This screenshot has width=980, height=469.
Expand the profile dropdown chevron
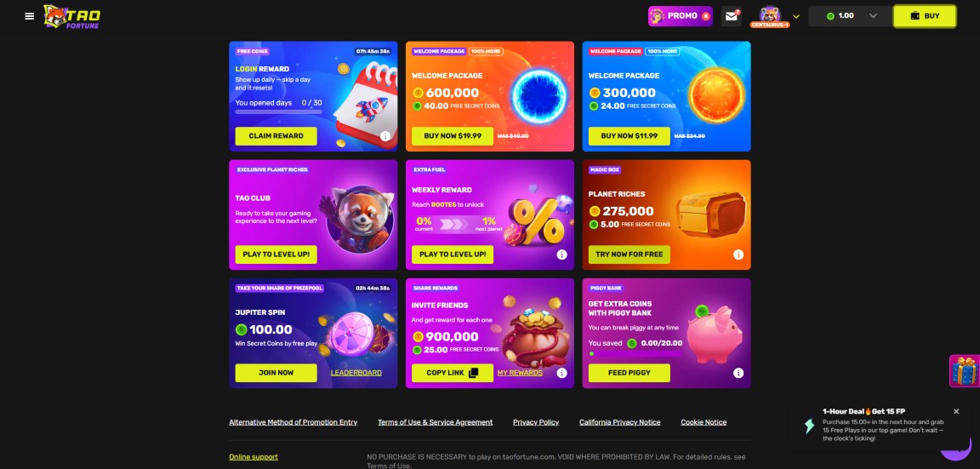click(795, 16)
